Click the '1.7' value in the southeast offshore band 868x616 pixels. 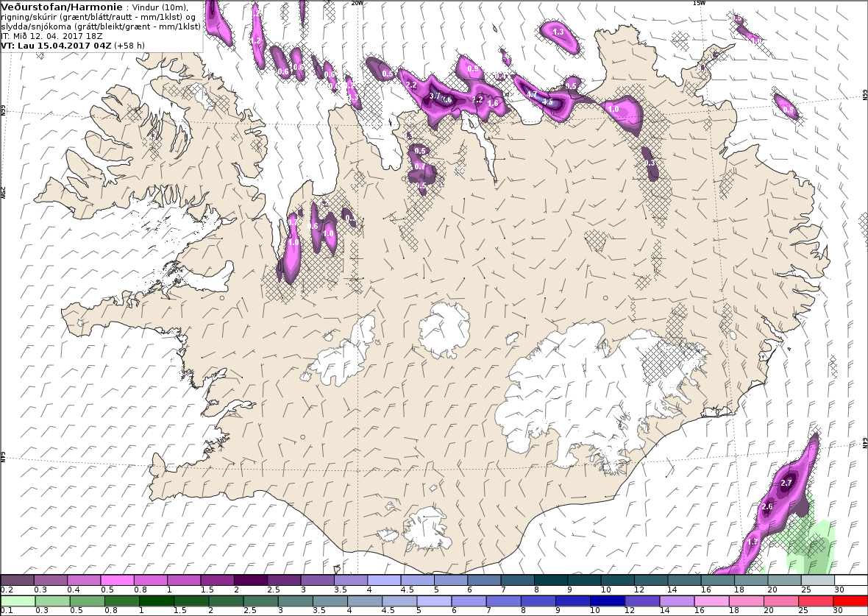(753, 542)
